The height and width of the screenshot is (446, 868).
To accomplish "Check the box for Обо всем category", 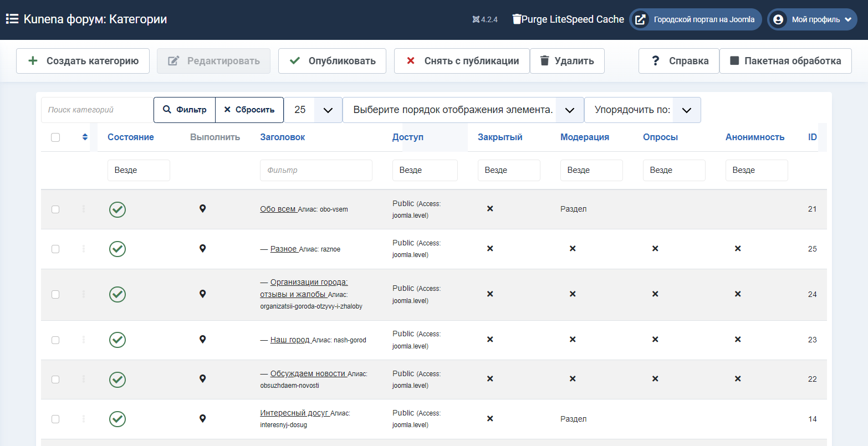I will [55, 209].
